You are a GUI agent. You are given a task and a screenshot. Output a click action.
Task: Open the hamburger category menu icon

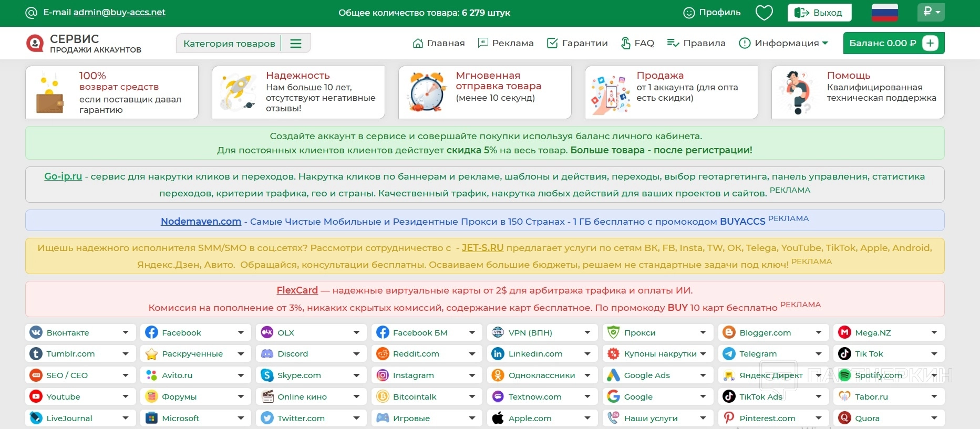[x=296, y=44]
